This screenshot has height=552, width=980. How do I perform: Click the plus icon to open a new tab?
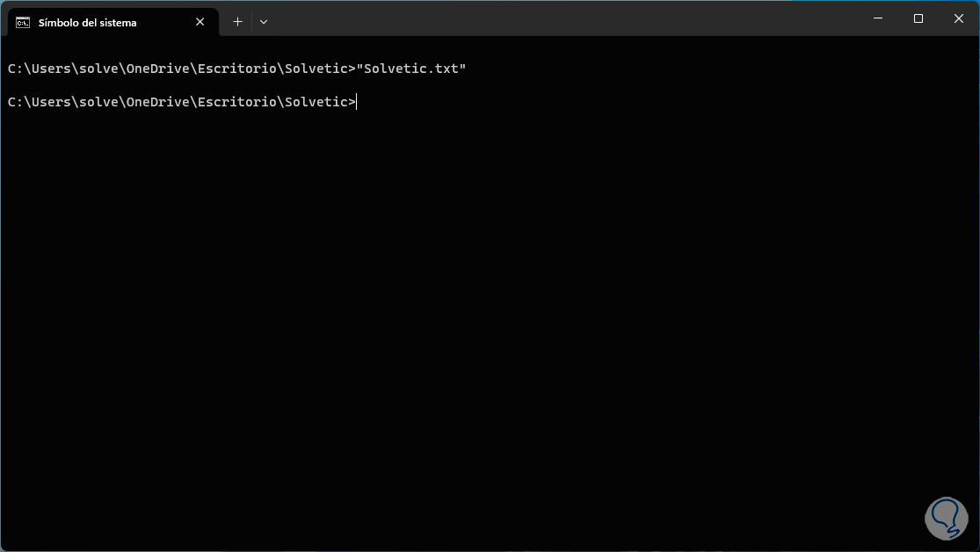236,21
